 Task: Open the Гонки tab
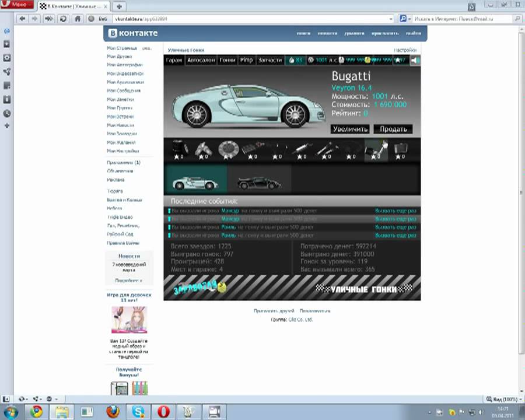click(228, 60)
